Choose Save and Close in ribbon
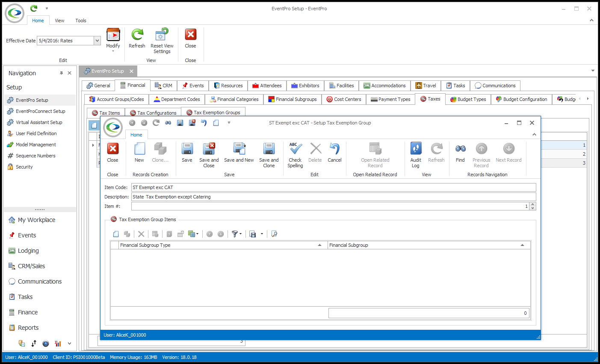600x364 pixels. [209, 155]
